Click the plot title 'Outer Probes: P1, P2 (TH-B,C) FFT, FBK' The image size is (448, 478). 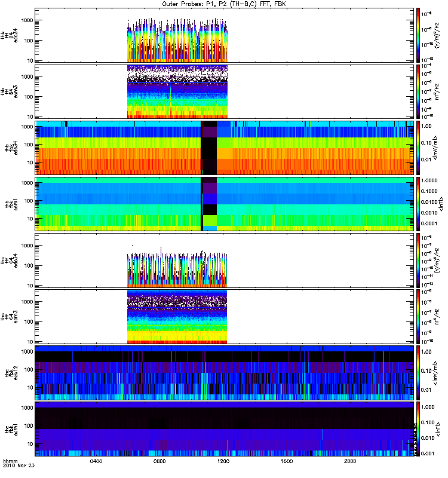tap(223, 4)
